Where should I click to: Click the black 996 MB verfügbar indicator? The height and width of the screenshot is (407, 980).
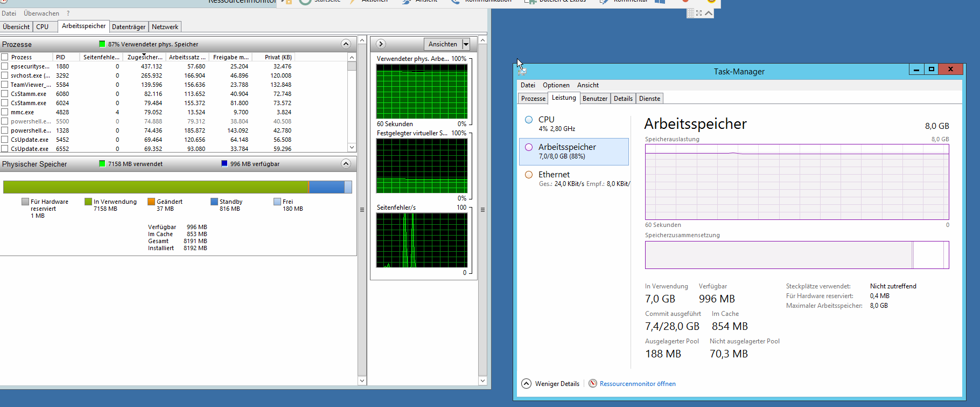click(x=225, y=164)
